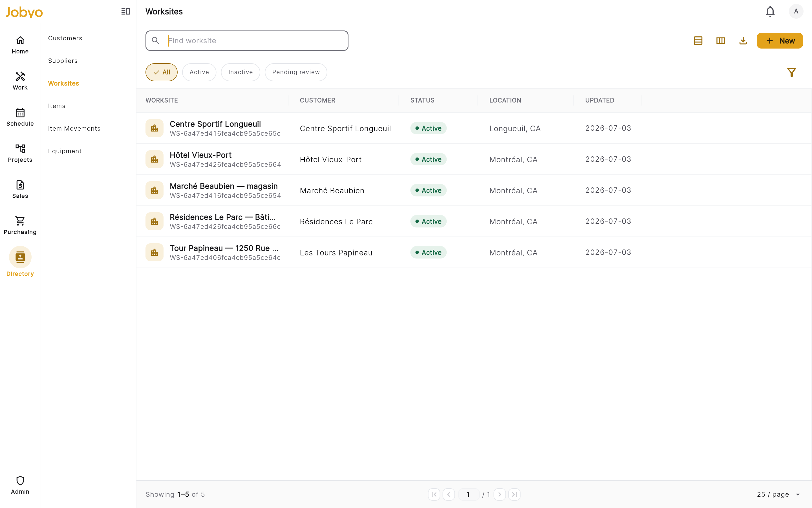Open the Admin section
The image size is (812, 508).
(x=20, y=485)
